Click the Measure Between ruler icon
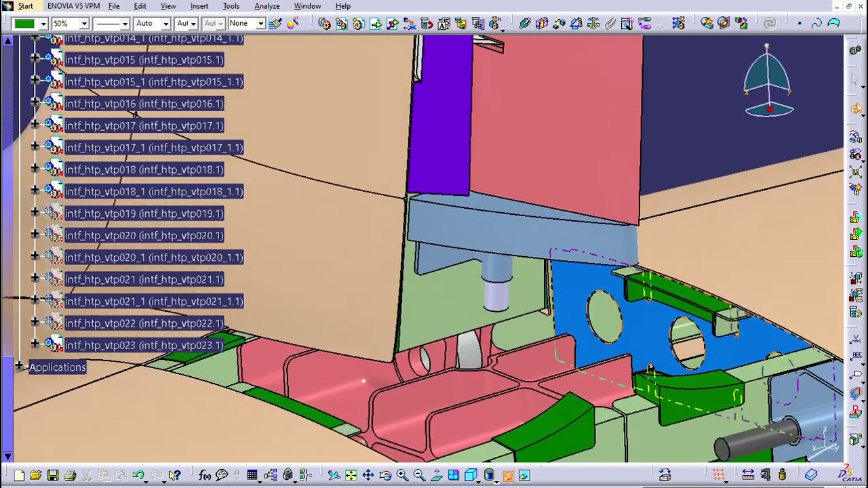Screen dimensions: 868x488 pyautogui.click(x=748, y=475)
